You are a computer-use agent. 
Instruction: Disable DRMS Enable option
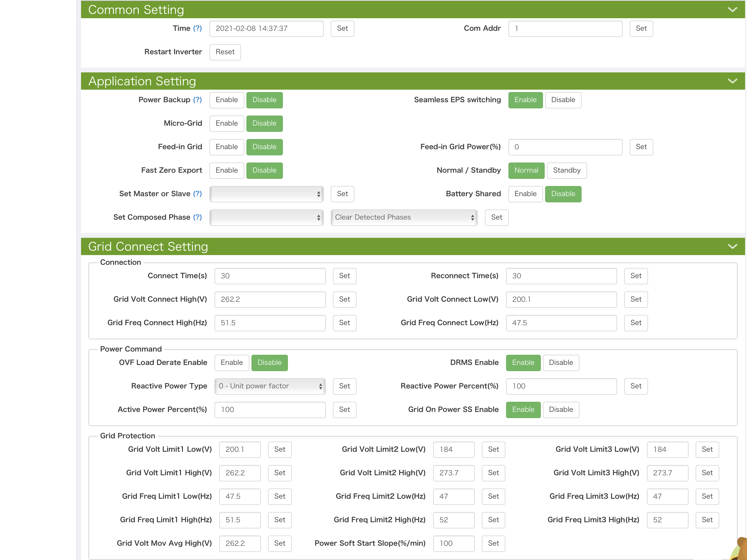[x=561, y=363]
